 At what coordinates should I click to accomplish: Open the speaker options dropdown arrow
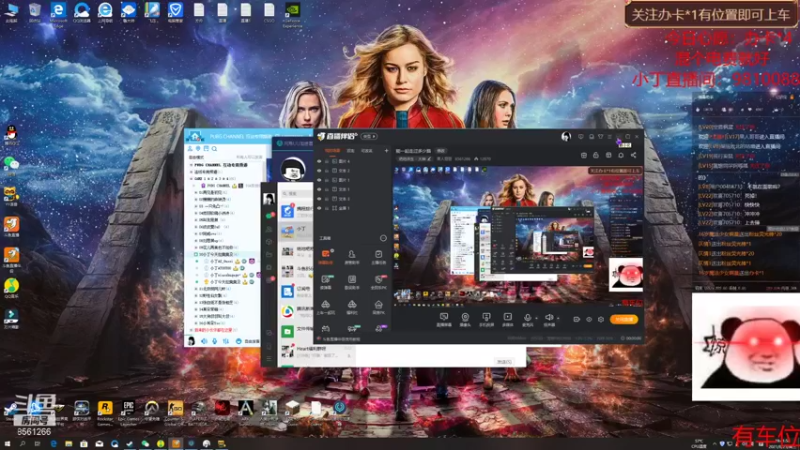coord(558,318)
